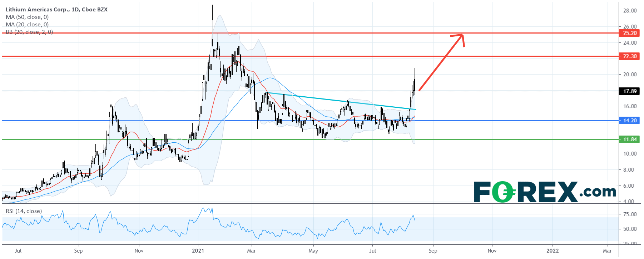Click the FOREX.com logo watermark
The image size is (644, 259).
pyautogui.click(x=545, y=192)
